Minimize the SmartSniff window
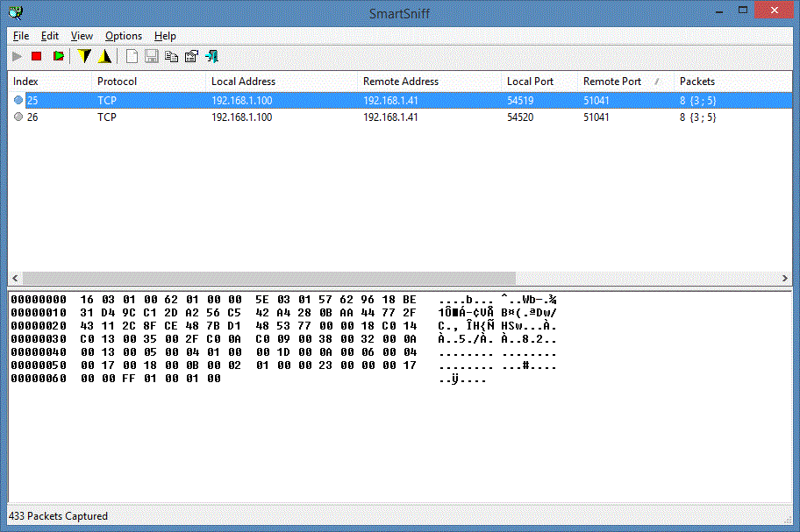This screenshot has width=800, height=532. click(719, 11)
